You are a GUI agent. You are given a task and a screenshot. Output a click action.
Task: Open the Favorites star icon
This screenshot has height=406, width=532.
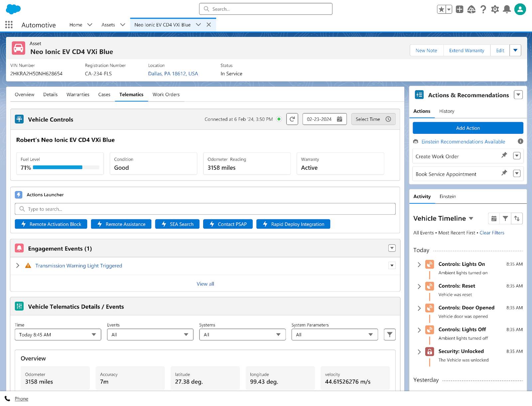click(x=441, y=9)
